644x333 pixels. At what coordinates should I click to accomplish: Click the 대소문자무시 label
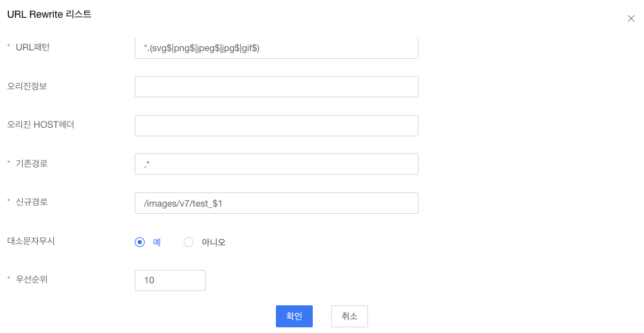(x=31, y=241)
